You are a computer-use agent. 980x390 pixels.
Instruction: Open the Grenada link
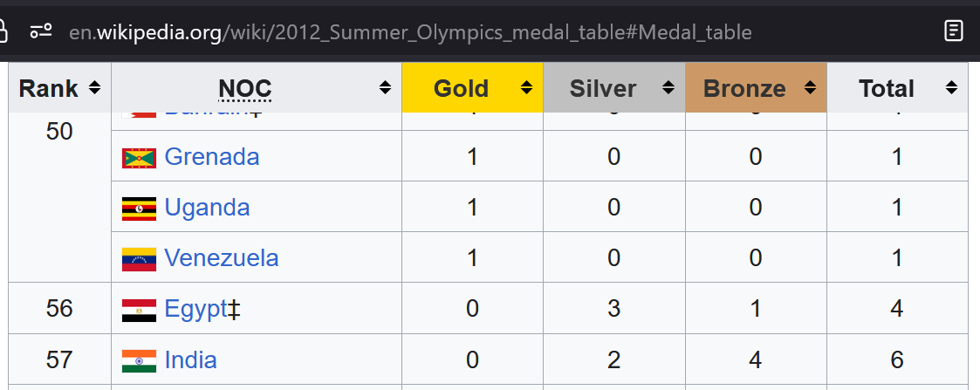(212, 156)
